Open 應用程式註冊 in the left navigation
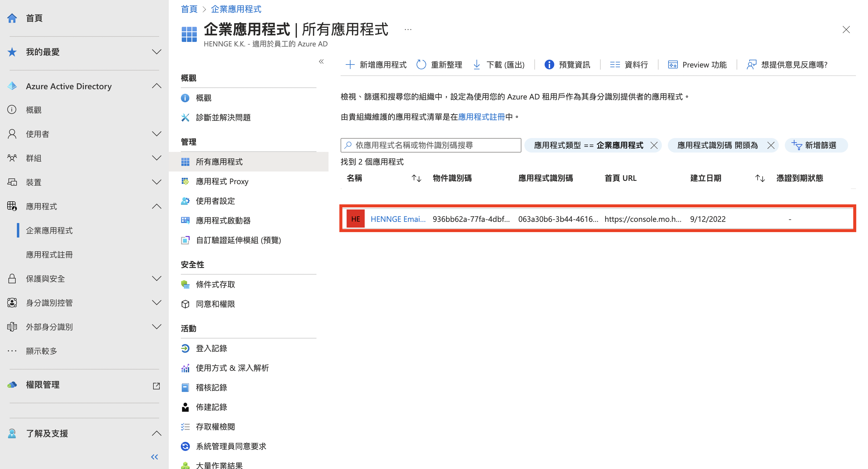This screenshot has height=469, width=868. (x=49, y=254)
